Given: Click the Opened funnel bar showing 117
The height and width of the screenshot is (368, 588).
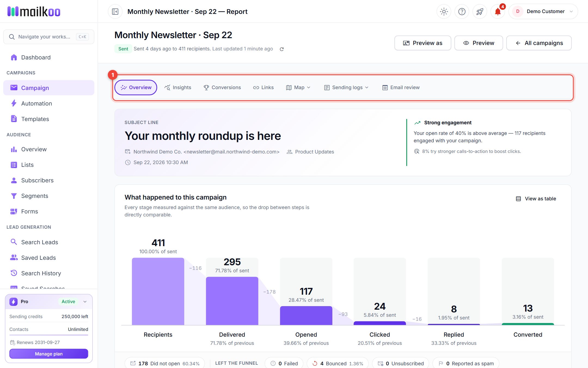Looking at the screenshot, I should coord(306,316).
